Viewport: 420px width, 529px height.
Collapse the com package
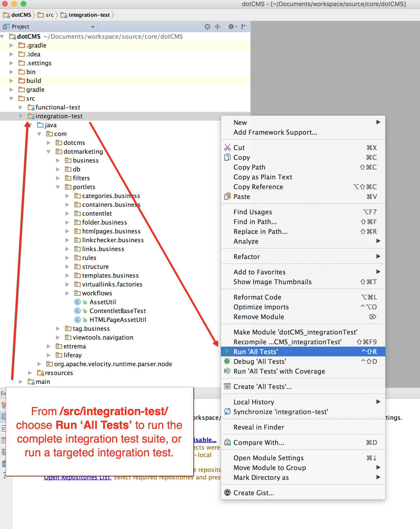(39, 134)
